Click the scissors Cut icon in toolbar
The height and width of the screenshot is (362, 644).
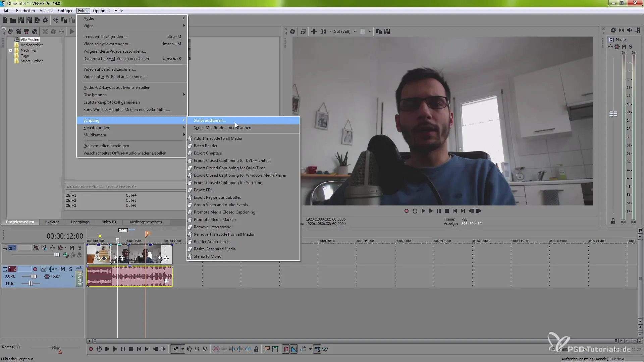(56, 20)
